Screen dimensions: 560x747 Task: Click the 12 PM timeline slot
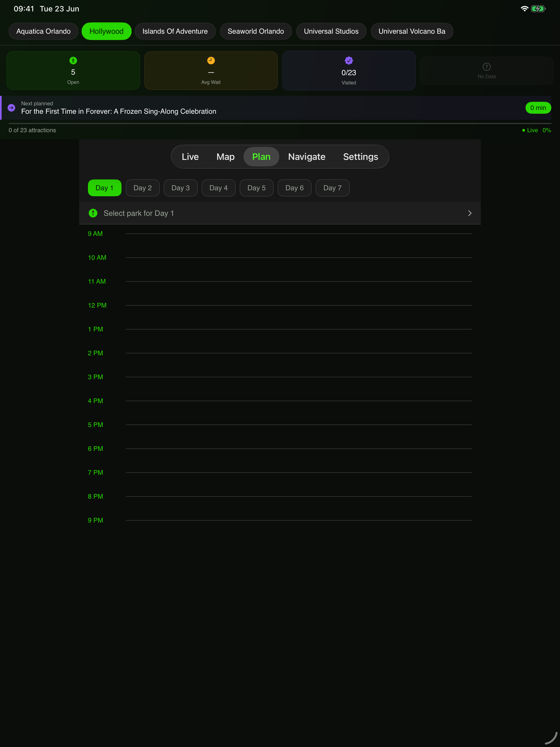pyautogui.click(x=280, y=305)
